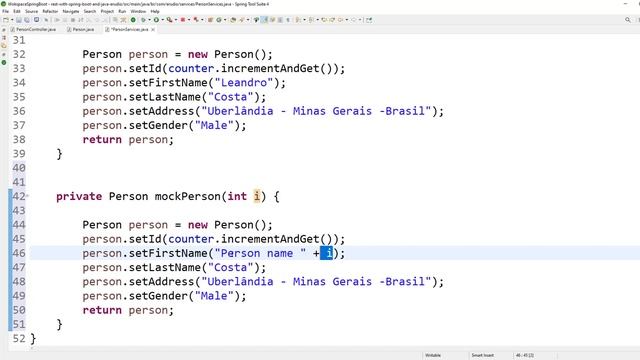640x360 pixels.
Task: Click line number 40 in the gutter
Action: point(19,168)
